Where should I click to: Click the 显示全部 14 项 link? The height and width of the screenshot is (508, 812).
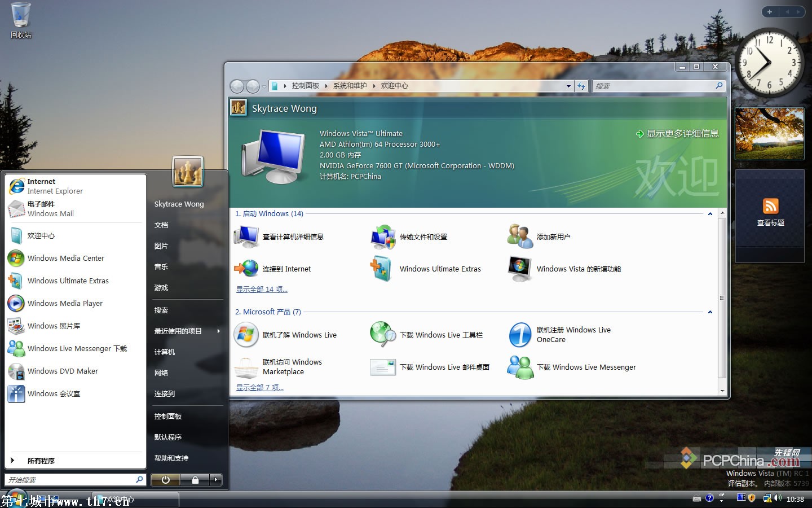(262, 290)
